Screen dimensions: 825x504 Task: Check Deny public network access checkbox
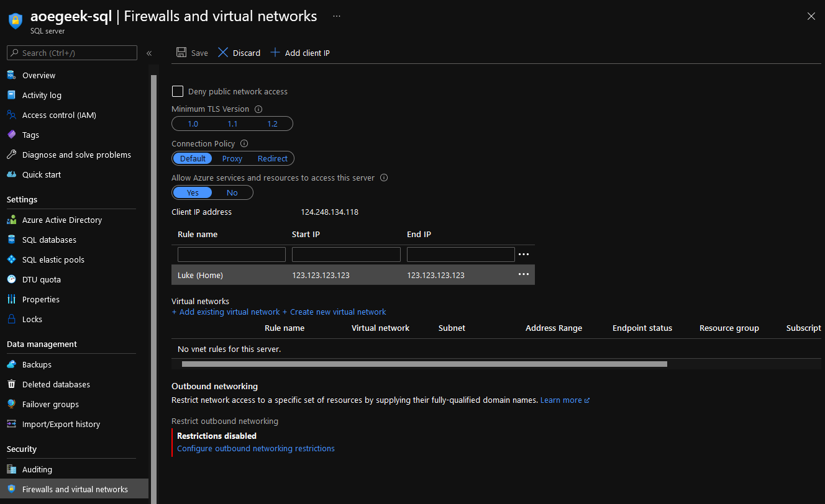tap(178, 91)
